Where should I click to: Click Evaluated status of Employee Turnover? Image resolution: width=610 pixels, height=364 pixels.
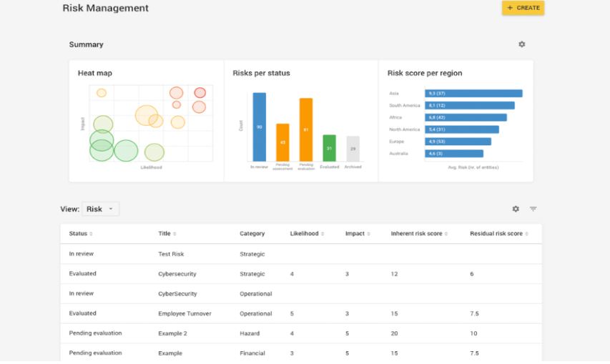point(82,313)
